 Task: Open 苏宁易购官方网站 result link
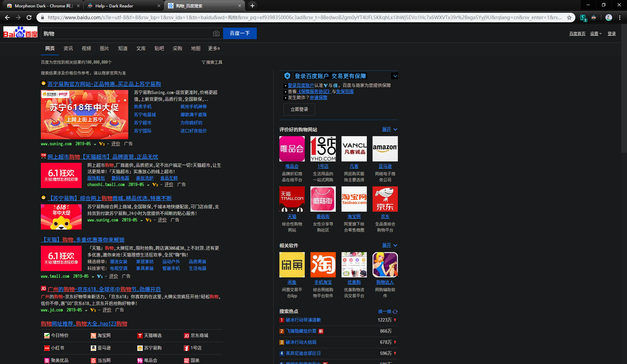pos(104,84)
